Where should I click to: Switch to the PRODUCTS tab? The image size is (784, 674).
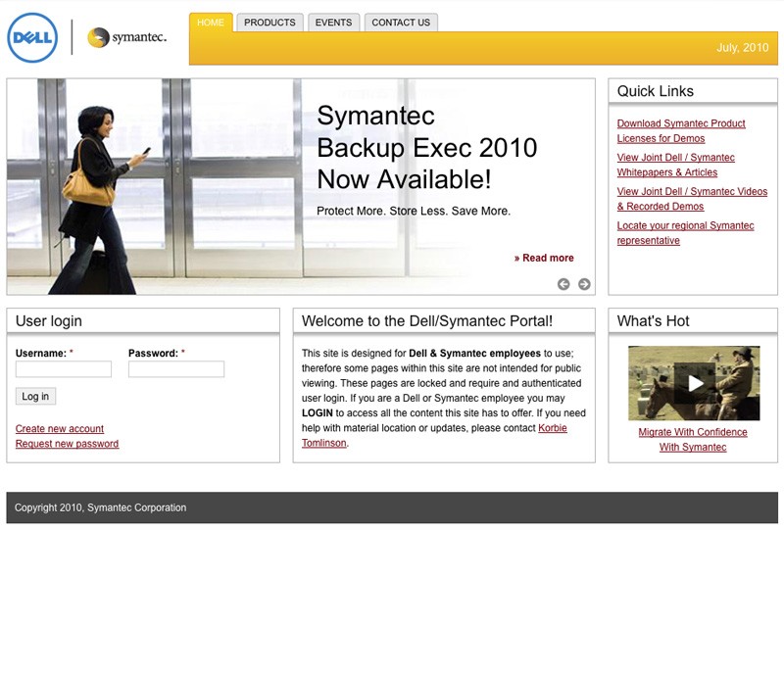(x=270, y=23)
